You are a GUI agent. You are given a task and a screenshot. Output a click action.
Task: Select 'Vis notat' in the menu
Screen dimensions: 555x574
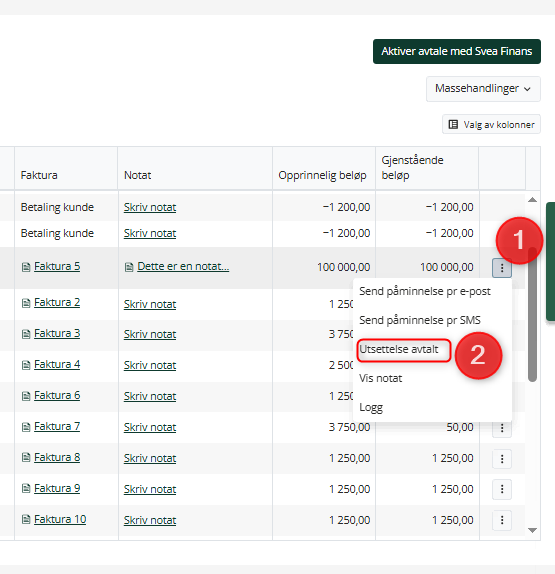click(381, 378)
